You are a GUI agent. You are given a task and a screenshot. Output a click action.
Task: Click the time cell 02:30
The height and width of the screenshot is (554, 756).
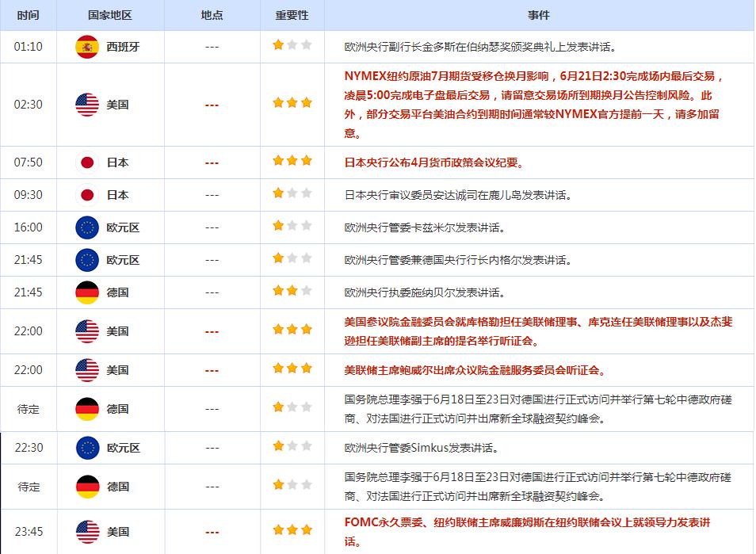coord(28,105)
